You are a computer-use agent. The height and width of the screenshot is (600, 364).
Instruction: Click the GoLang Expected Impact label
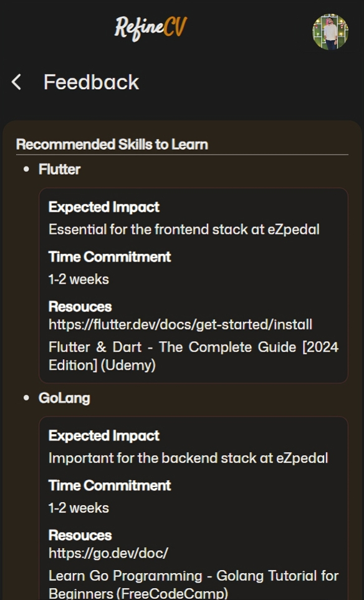pos(104,435)
